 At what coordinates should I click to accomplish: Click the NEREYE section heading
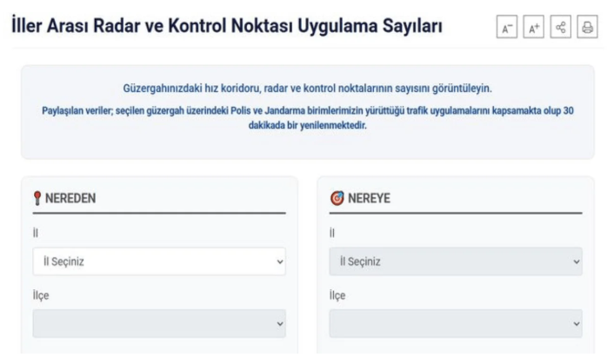pos(370,198)
